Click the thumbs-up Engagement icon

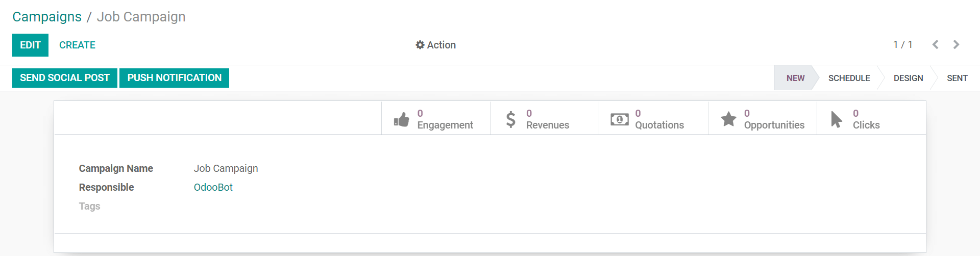(402, 119)
